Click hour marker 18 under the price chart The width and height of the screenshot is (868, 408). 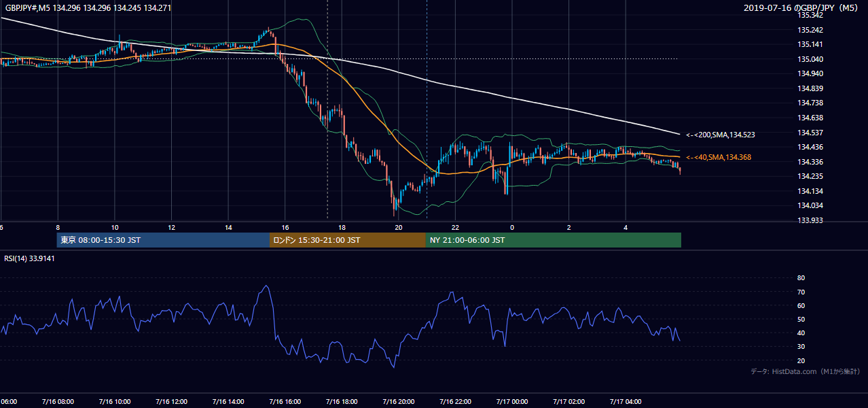point(342,228)
